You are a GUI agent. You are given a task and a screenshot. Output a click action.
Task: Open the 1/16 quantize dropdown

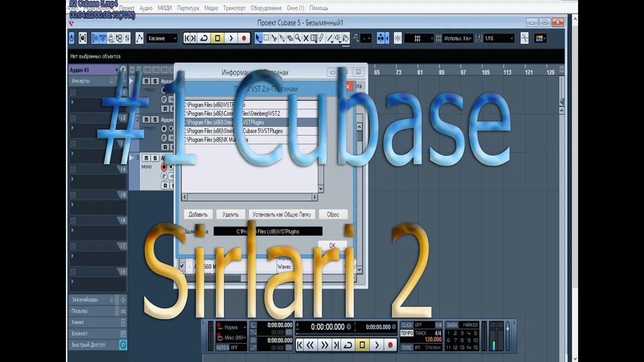pos(499,38)
